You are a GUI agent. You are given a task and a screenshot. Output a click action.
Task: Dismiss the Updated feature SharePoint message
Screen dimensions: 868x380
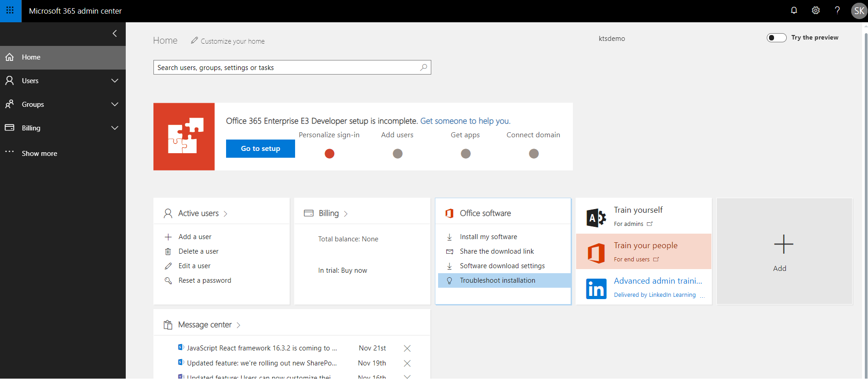pos(407,363)
